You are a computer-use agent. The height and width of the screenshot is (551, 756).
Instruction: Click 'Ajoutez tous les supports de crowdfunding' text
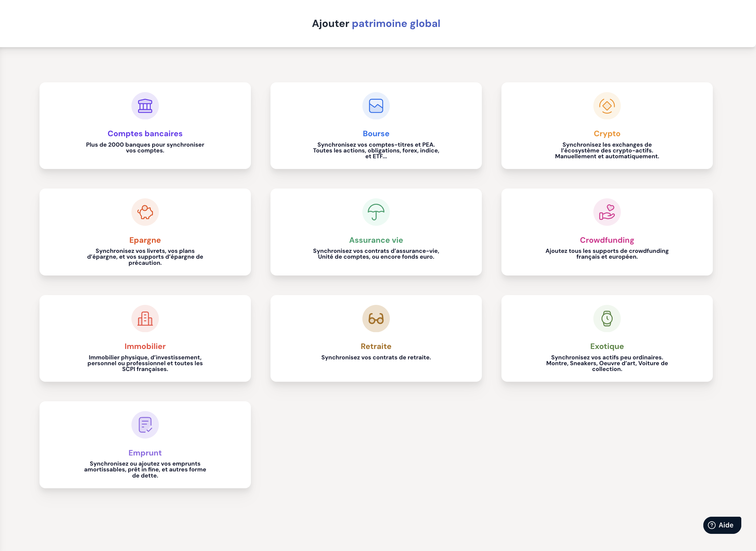click(x=607, y=251)
